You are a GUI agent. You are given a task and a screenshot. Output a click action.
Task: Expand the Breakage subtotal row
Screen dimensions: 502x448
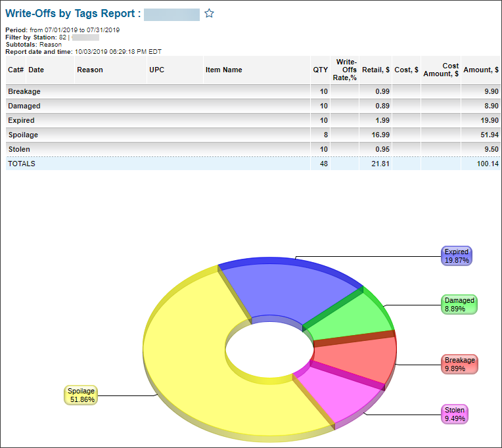click(x=24, y=91)
